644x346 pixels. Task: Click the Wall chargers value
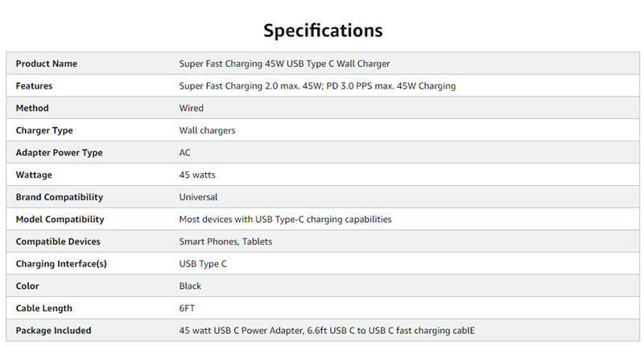click(207, 130)
